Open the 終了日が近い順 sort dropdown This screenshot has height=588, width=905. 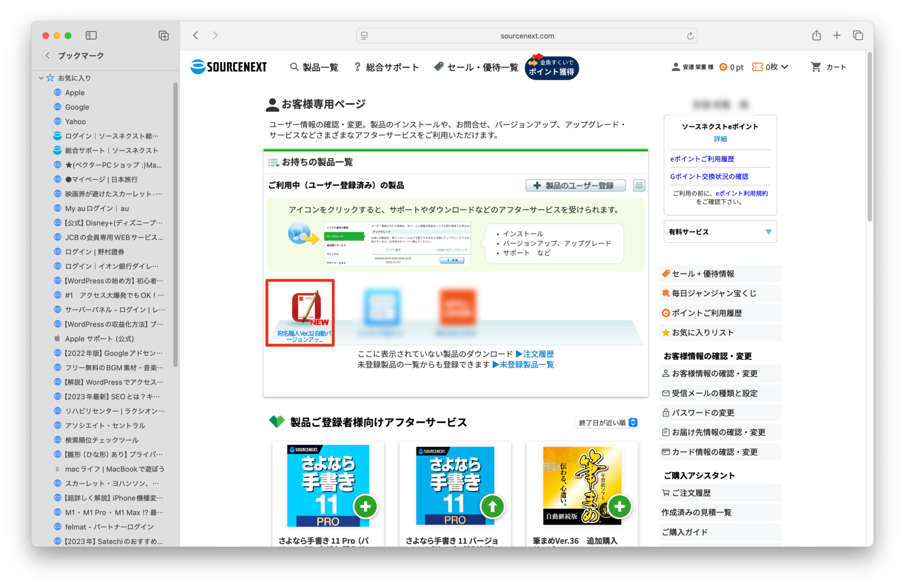tap(607, 423)
